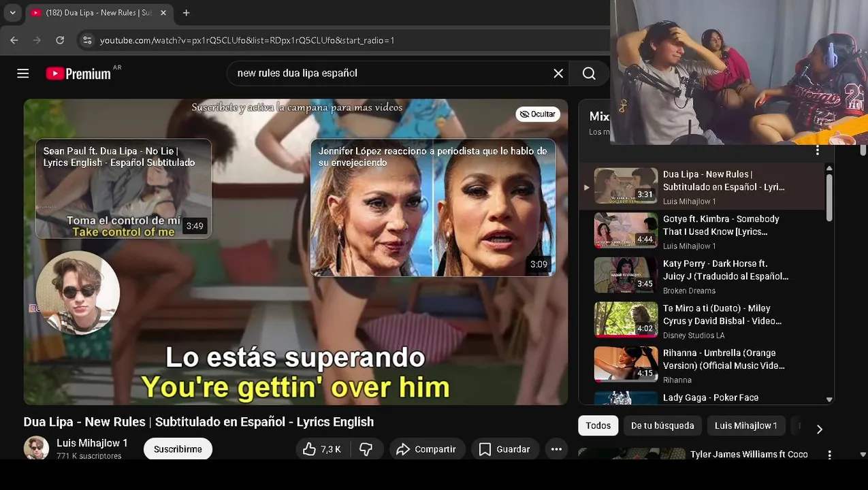Open Luis Mihajlow 1 channel avatar
Viewport: 868px width, 490px height.
click(x=36, y=448)
